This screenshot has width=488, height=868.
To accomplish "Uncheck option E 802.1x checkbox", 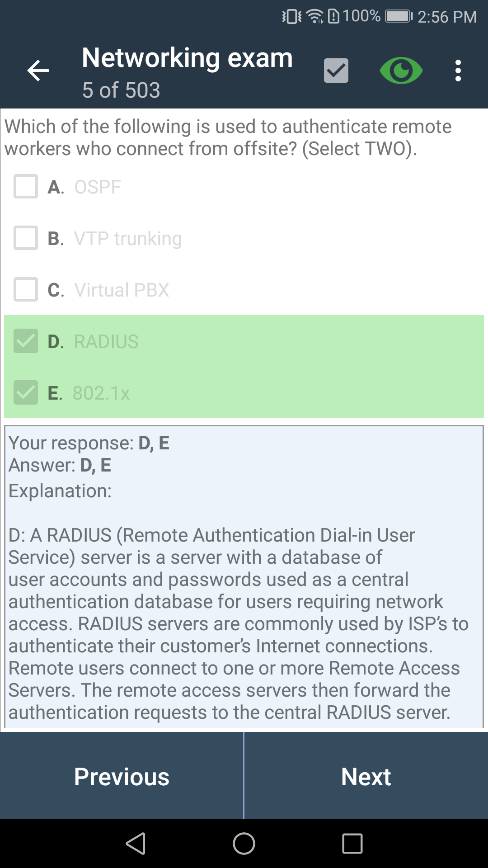I will point(26,393).
